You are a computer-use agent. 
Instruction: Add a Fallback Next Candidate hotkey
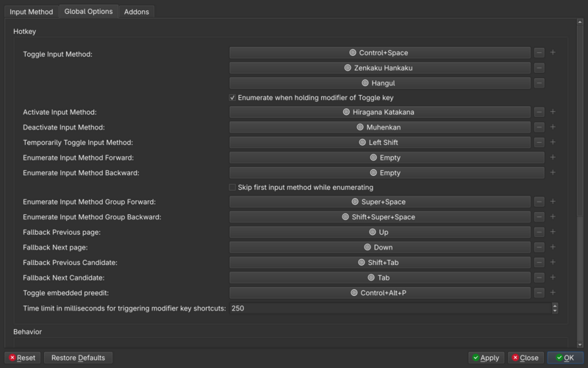[x=553, y=277]
